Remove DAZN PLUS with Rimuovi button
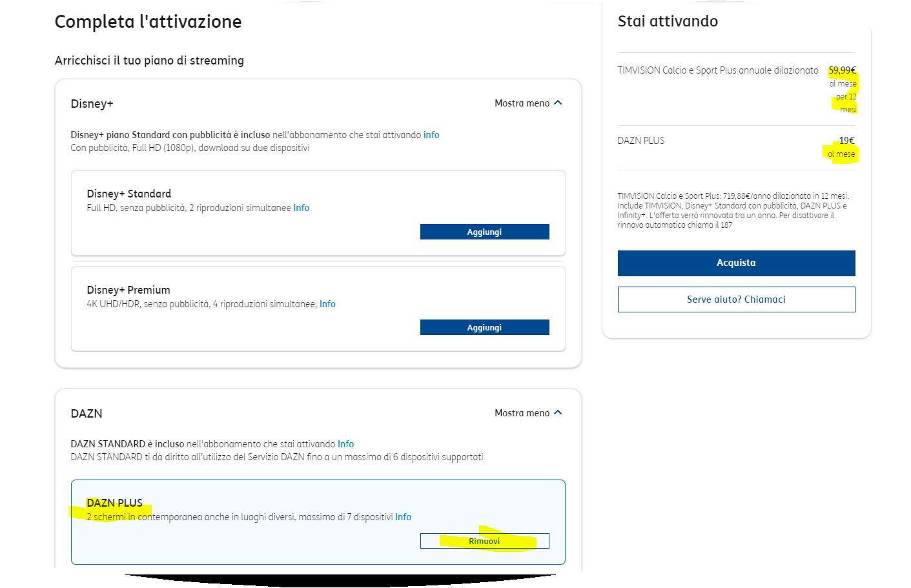 484,541
